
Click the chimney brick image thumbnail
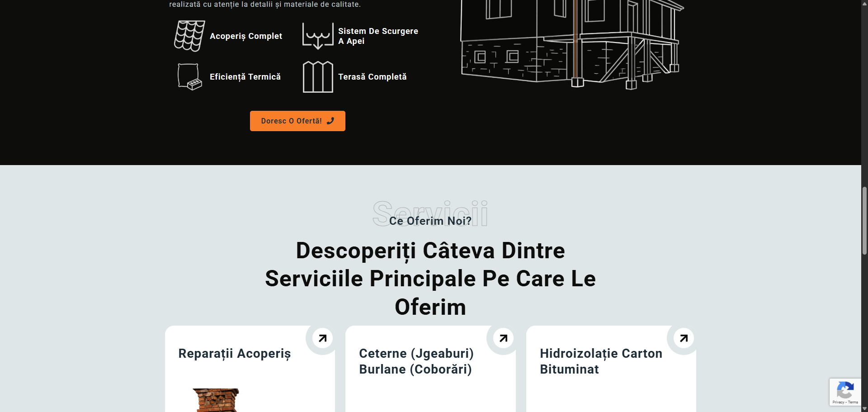(216, 400)
